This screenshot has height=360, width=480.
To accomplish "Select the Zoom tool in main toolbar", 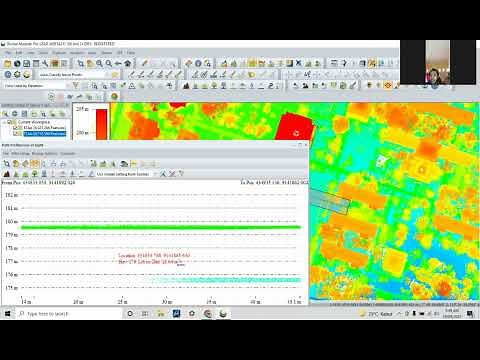I will pyautogui.click(x=80, y=63).
